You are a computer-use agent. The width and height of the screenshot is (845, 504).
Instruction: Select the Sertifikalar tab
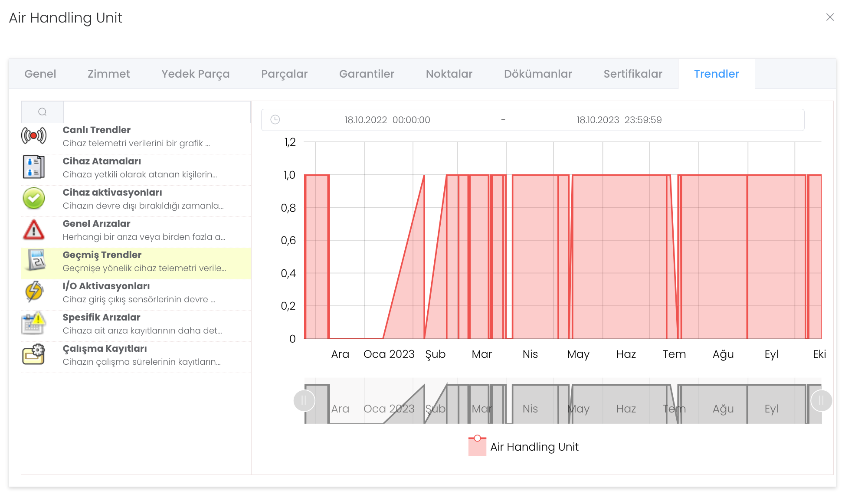632,74
